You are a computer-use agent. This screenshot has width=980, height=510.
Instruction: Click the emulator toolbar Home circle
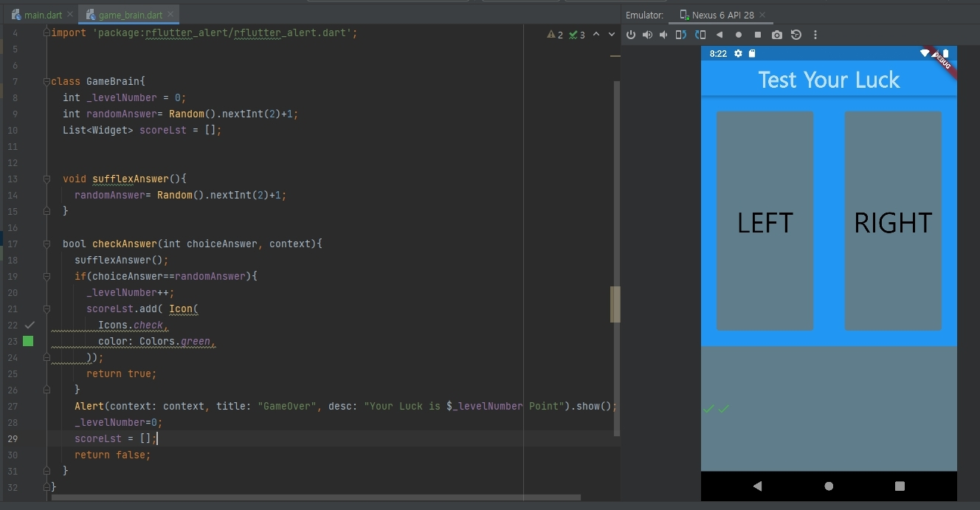coord(739,35)
